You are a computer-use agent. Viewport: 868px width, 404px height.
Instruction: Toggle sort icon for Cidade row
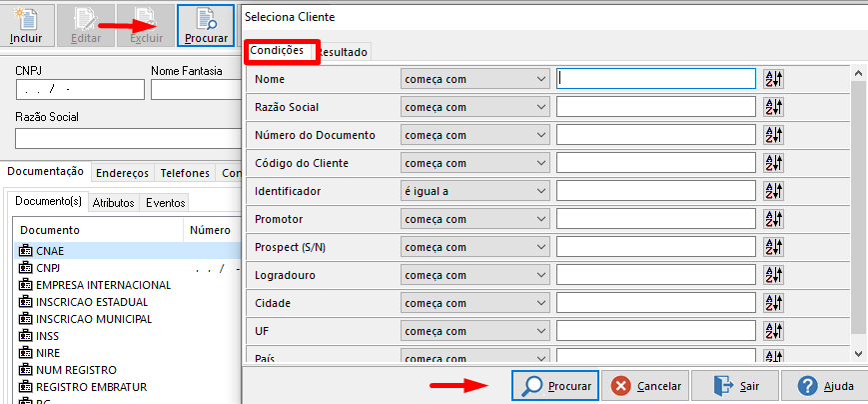773,303
